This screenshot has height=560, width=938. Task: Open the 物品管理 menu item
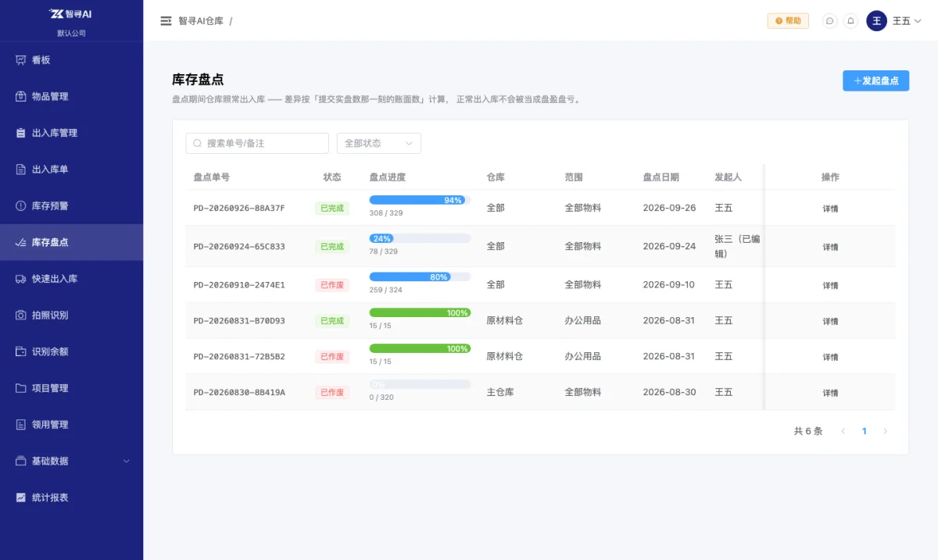coord(71,97)
